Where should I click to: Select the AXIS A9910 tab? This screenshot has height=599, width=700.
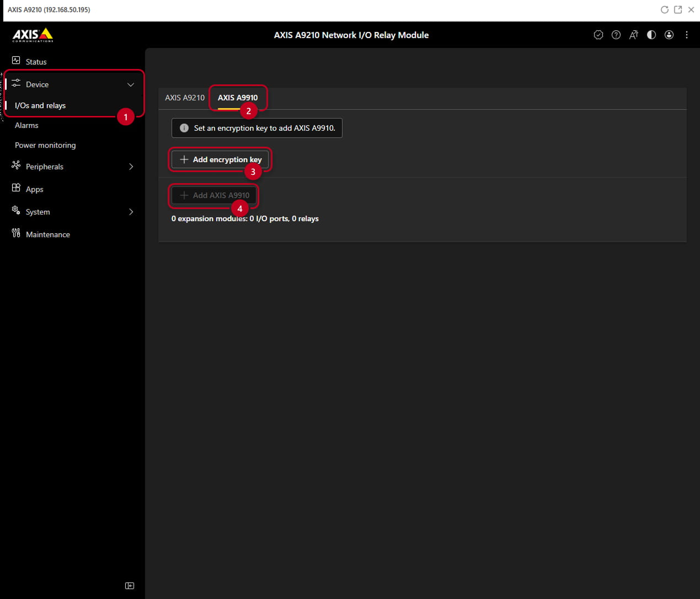pyautogui.click(x=238, y=98)
